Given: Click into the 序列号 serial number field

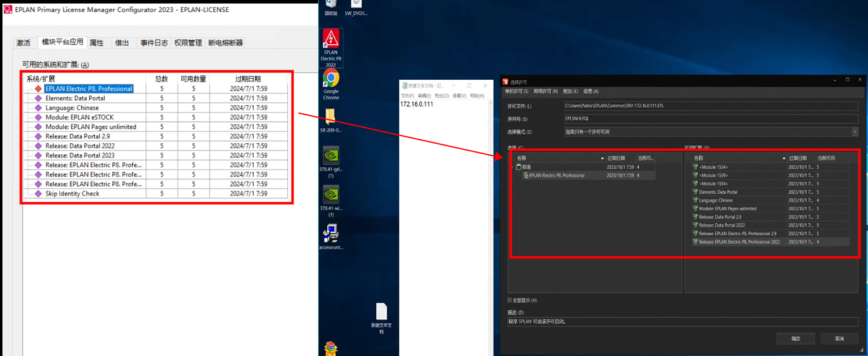Looking at the screenshot, I should point(710,119).
